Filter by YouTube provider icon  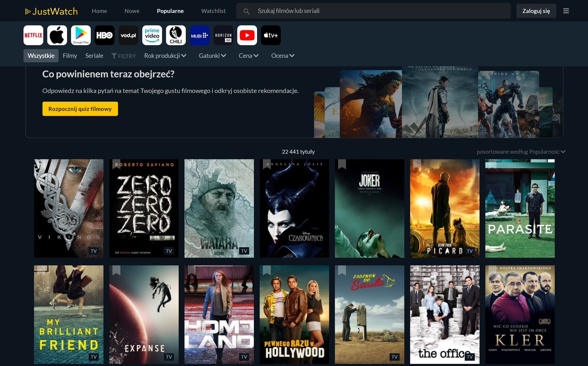click(x=247, y=35)
